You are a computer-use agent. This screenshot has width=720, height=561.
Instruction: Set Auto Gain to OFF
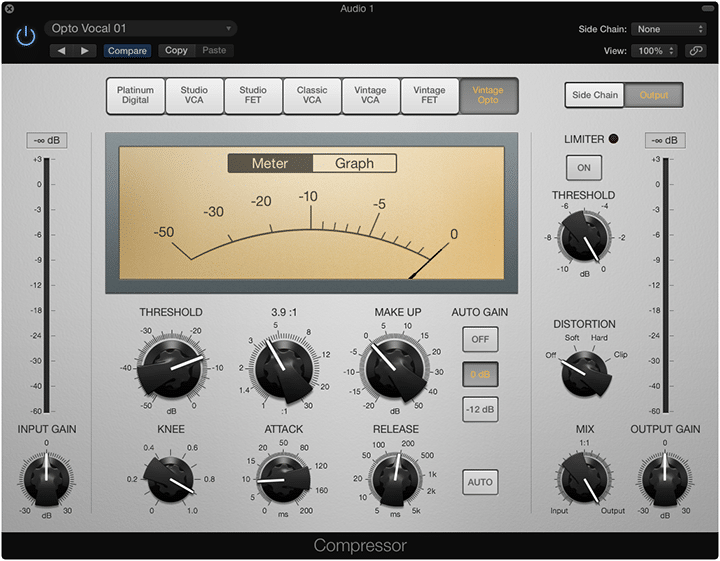point(480,339)
